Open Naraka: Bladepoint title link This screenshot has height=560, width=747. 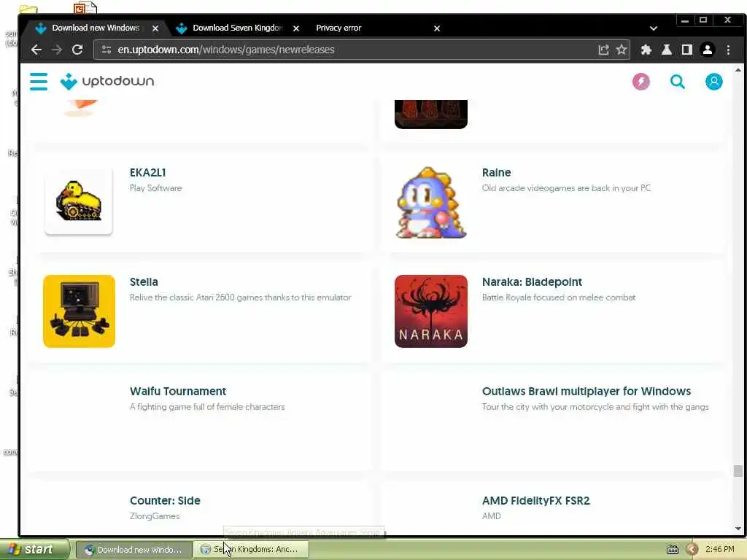(x=532, y=282)
